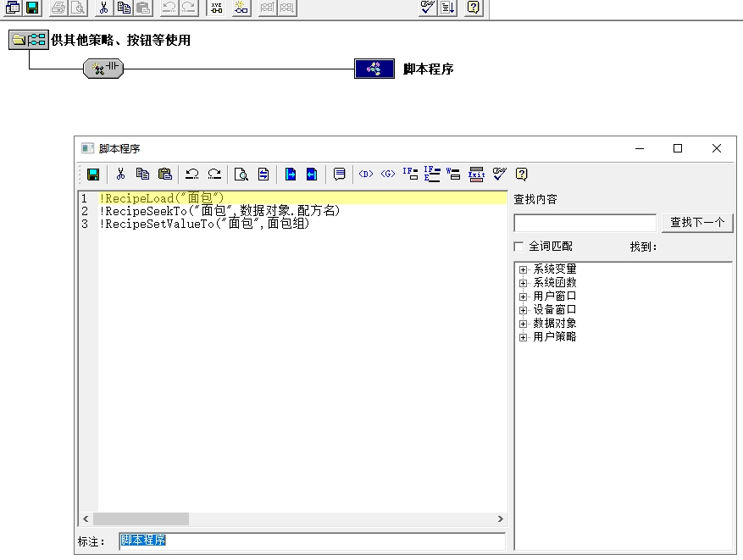Maximize the 脚本程序 window
Image resolution: width=743 pixels, height=560 pixels.
click(x=678, y=149)
